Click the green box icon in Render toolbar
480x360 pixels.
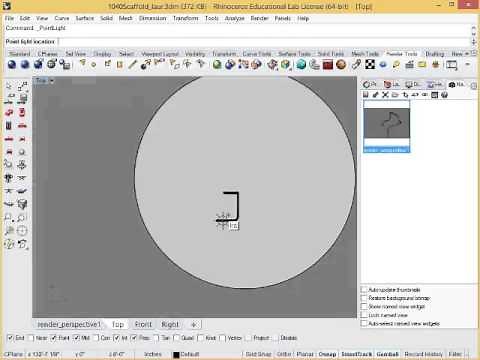point(285,64)
